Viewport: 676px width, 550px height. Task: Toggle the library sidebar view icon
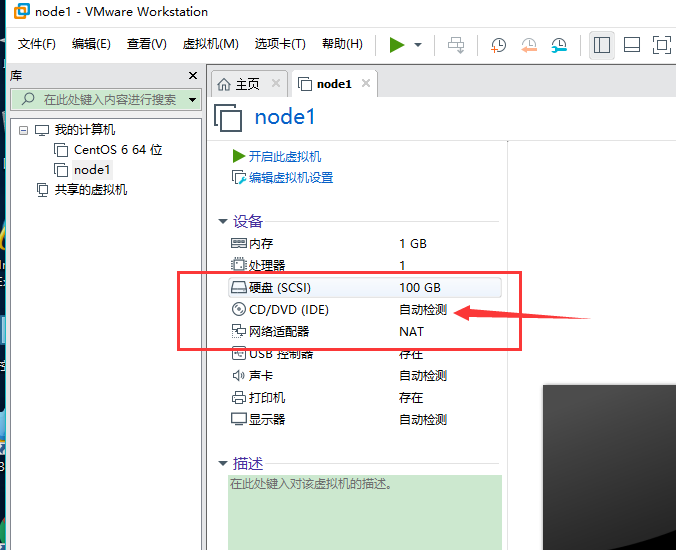[601, 45]
